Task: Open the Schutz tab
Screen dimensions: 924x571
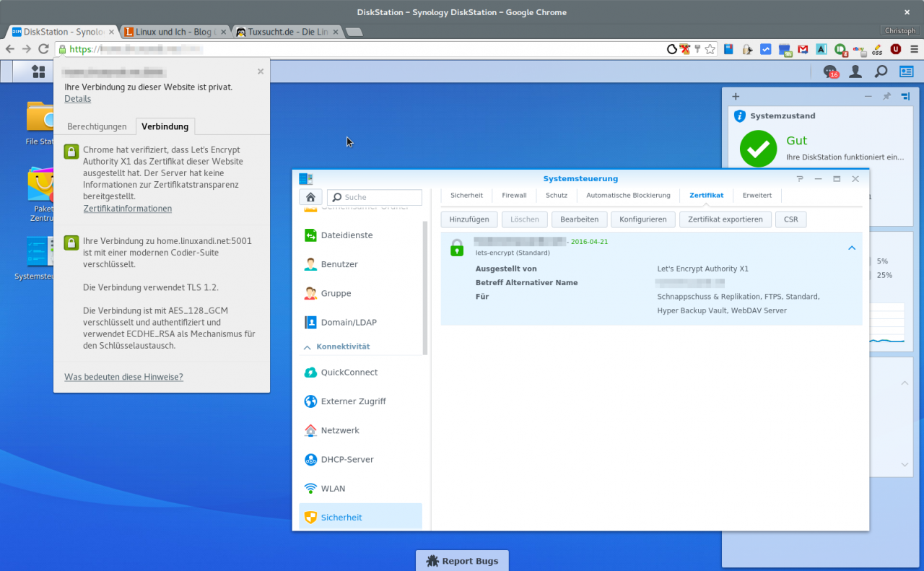Action: point(556,195)
